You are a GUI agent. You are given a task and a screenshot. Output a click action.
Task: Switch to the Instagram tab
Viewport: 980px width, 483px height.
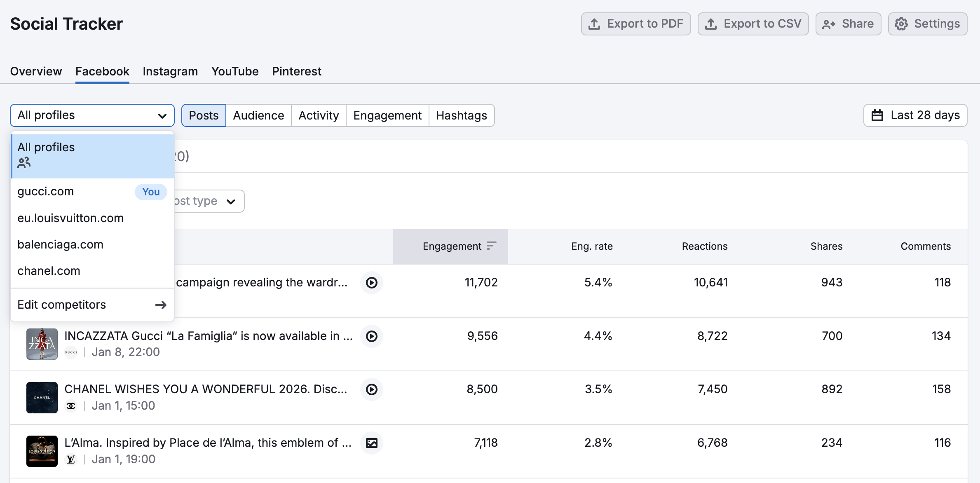click(170, 71)
